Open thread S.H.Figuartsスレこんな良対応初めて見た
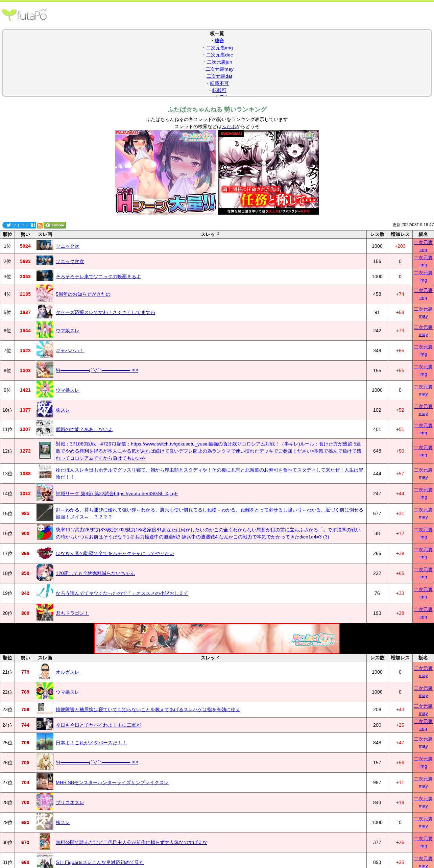Screen dimensions: 434x868 (100, 862)
